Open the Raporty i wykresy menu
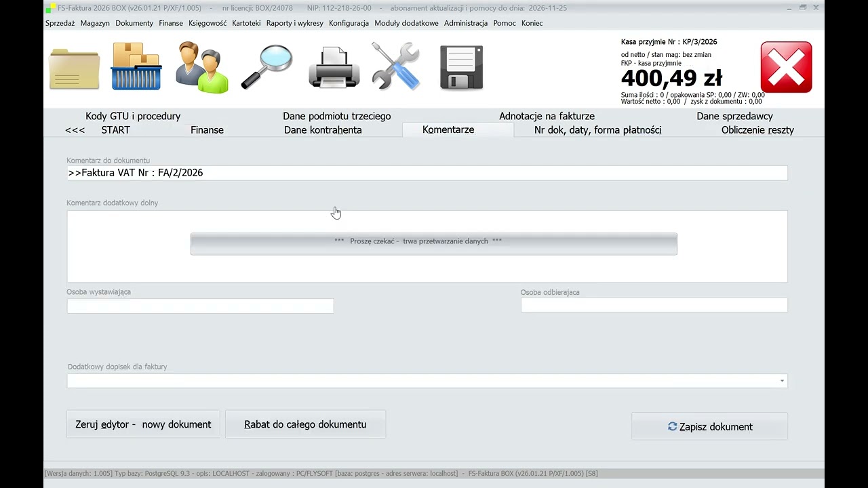Viewport: 868px width, 488px height. (x=295, y=23)
